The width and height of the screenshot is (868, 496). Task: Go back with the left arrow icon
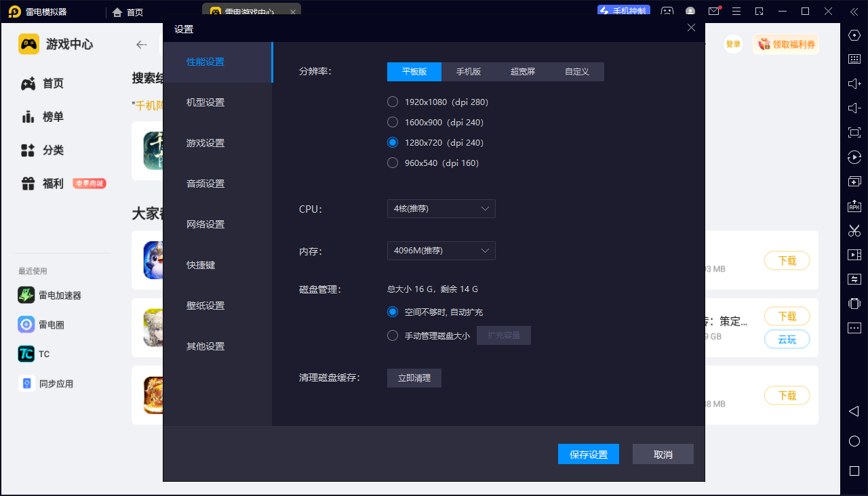tap(142, 45)
